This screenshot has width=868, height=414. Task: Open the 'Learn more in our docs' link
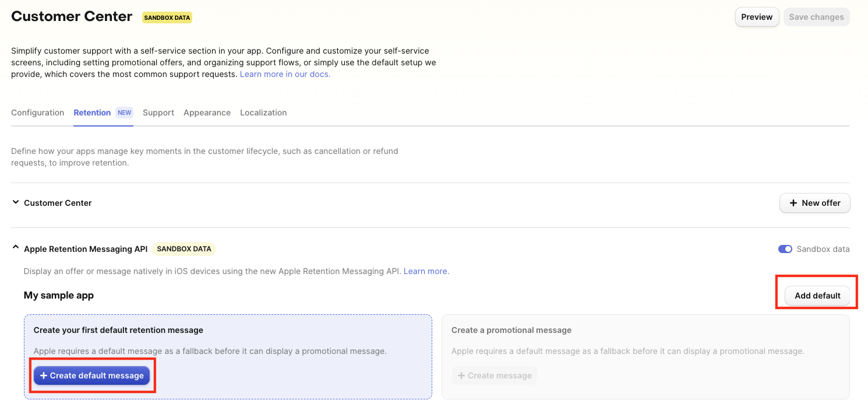coord(285,74)
